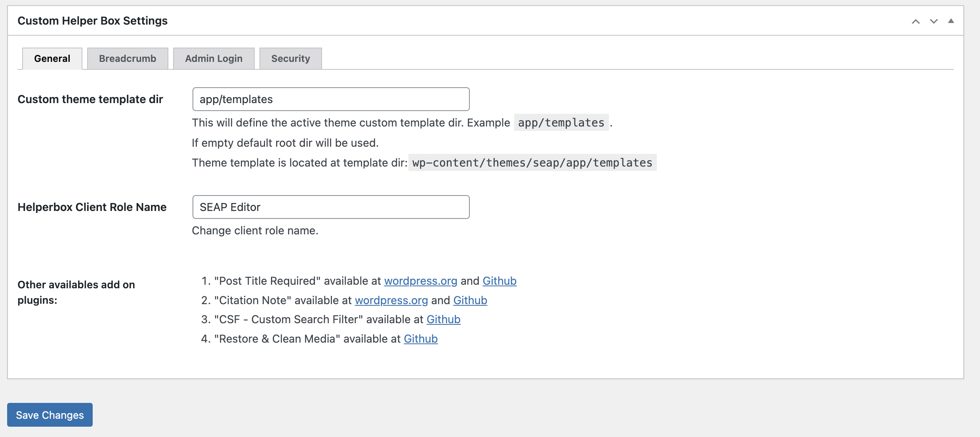
Task: Click the wp-content/themes/seap/app/templates path text
Action: coord(532,163)
